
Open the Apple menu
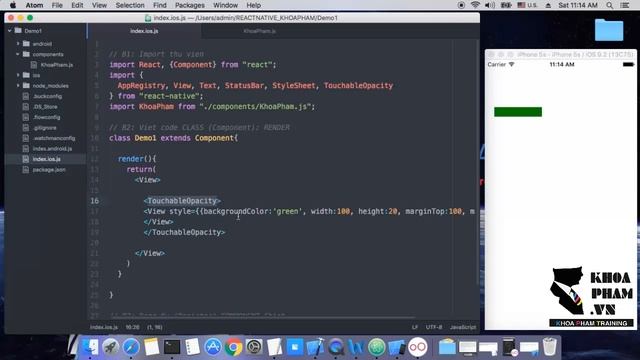(13, 5)
